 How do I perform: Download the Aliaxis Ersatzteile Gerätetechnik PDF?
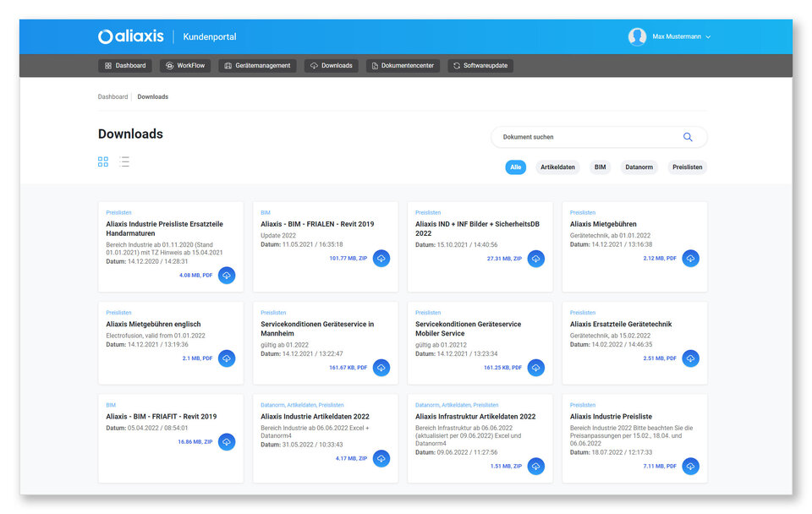[690, 358]
